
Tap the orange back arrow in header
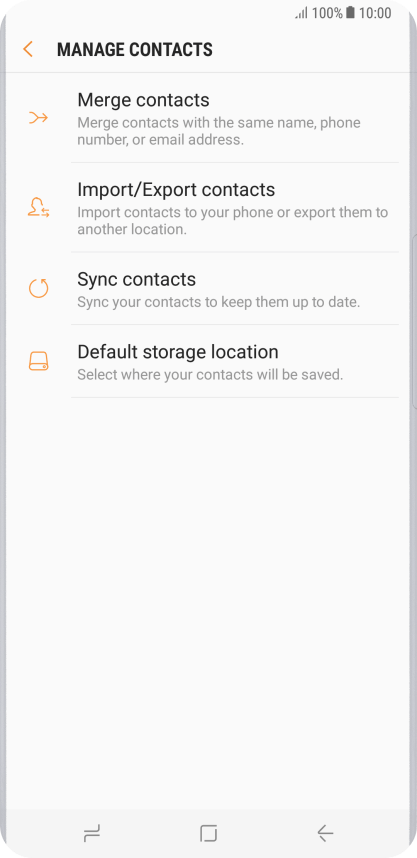[x=28, y=49]
